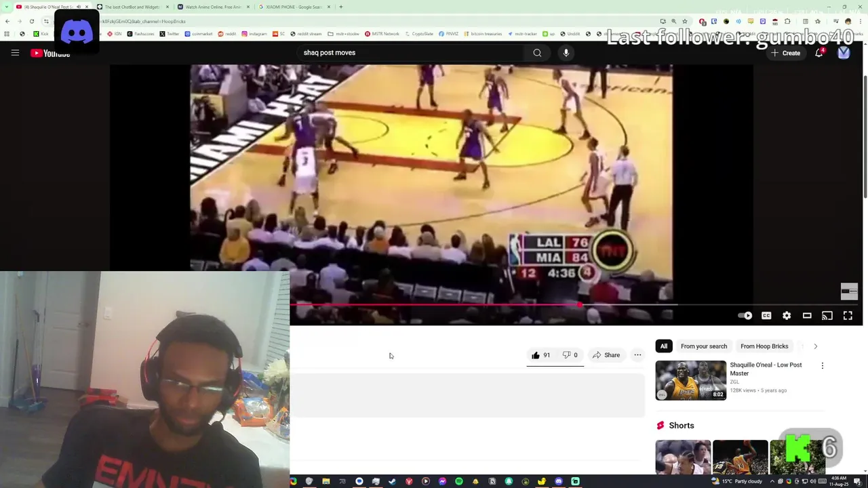Open Spotify from the Windows taskbar
The height and width of the screenshot is (488, 868).
coord(458,481)
